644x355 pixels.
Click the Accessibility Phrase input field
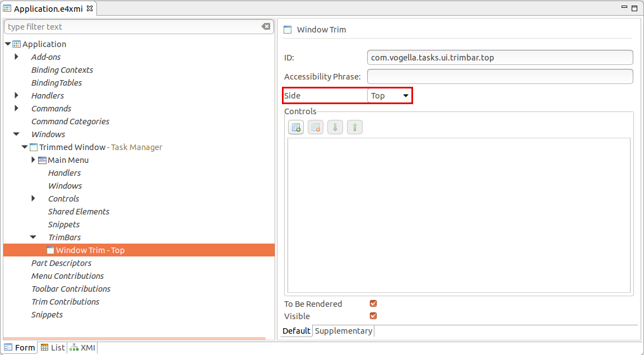500,76
